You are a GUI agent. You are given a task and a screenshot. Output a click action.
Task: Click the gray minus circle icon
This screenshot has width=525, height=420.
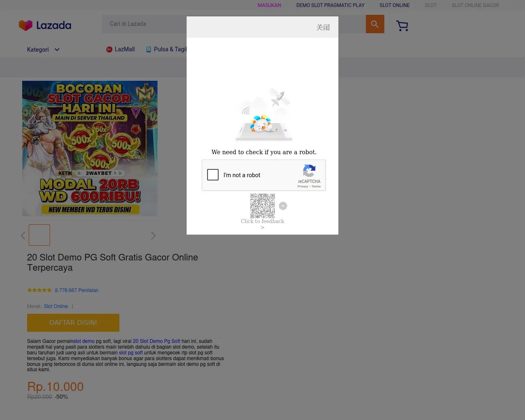pos(283,206)
